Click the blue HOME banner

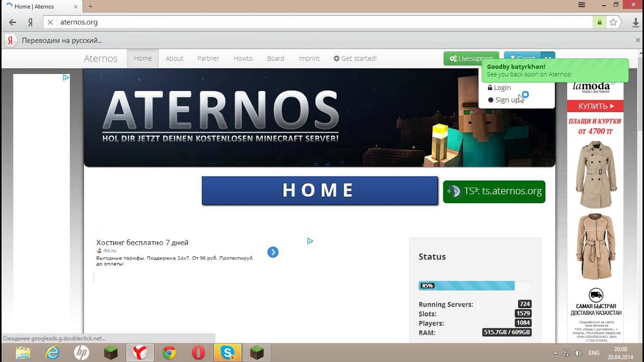[319, 190]
